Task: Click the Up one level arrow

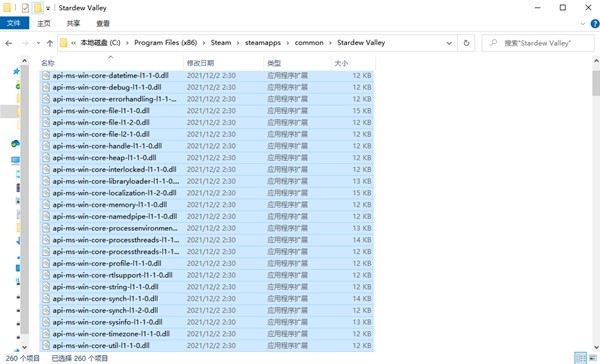Action: tap(50, 43)
